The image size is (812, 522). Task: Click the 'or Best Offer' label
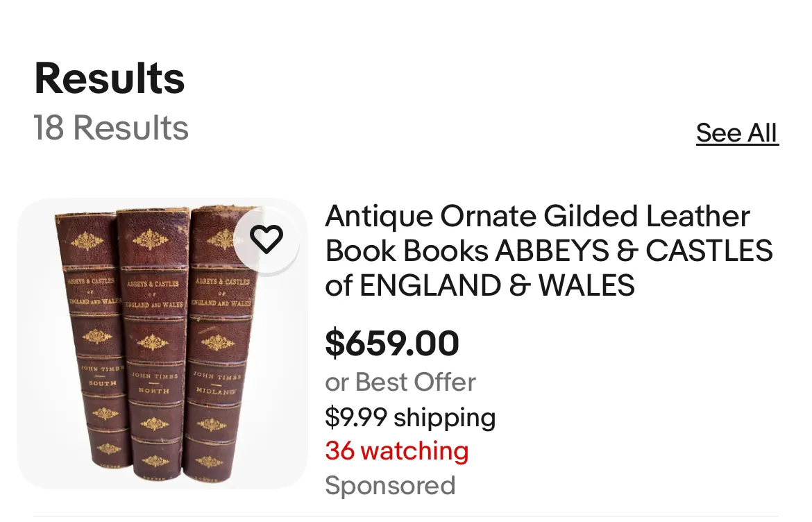tap(400, 382)
